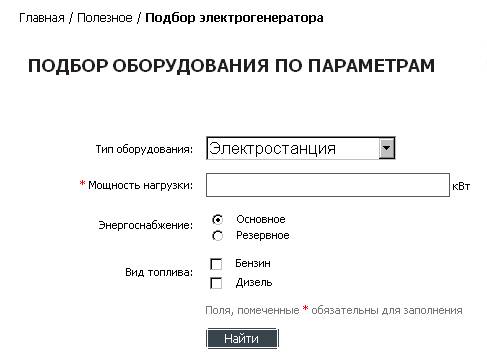Click the Тип оборудования field label
The width and height of the screenshot is (487, 362).
pyautogui.click(x=144, y=149)
